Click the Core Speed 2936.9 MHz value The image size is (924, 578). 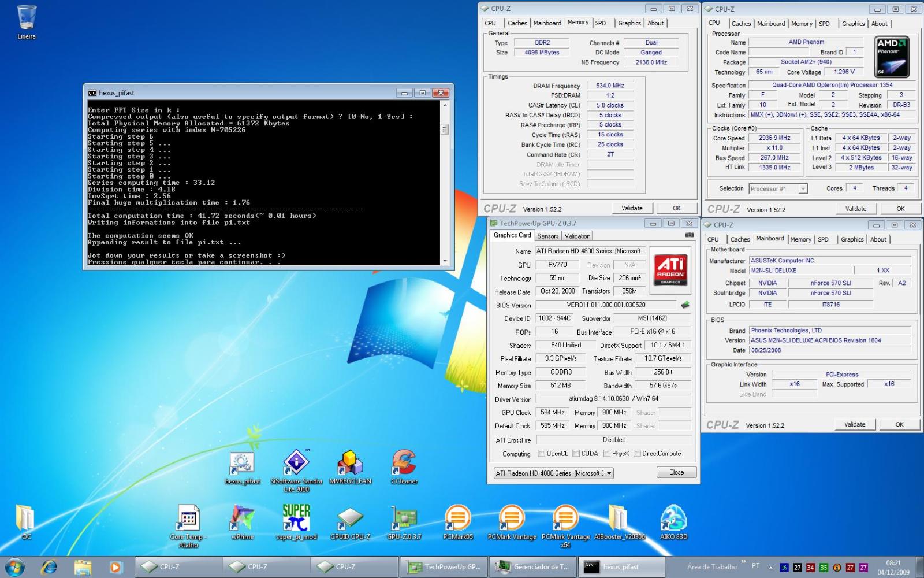(x=774, y=138)
